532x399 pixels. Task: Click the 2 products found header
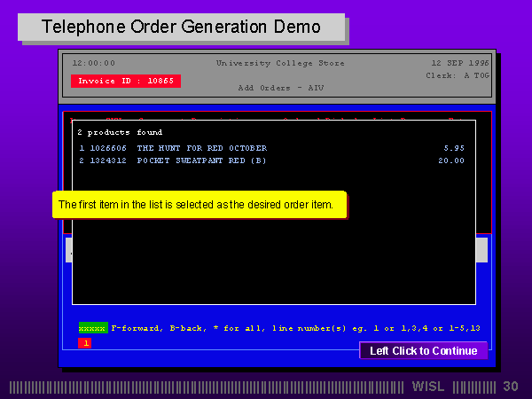coord(120,132)
